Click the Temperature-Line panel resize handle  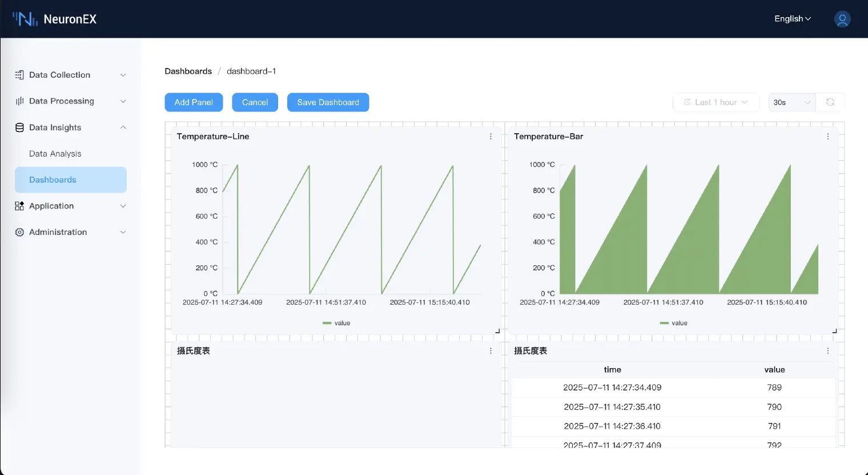coord(497,330)
